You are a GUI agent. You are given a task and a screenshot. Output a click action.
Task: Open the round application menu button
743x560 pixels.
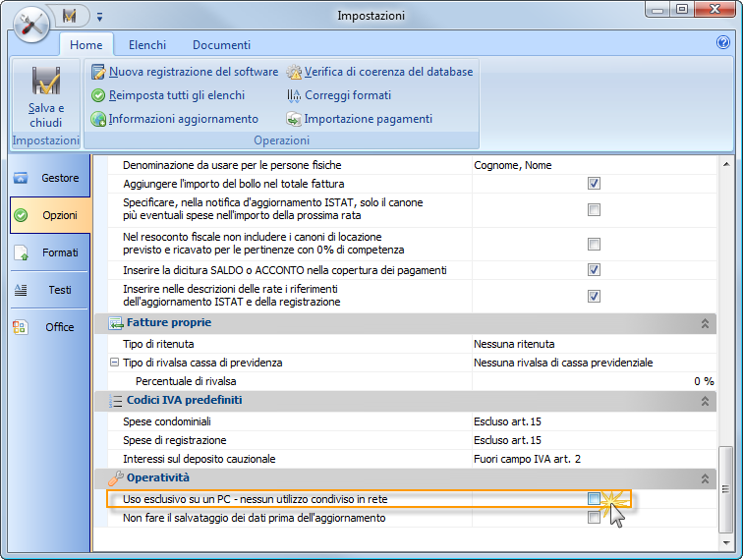click(32, 25)
